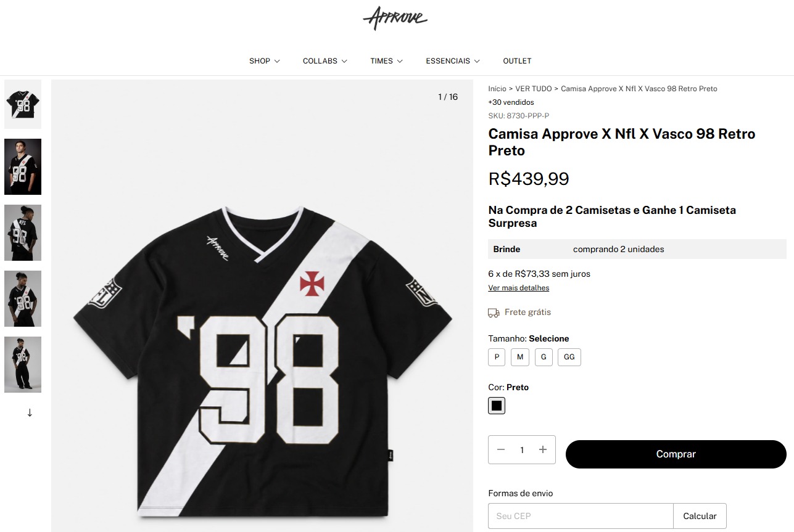Open the ESSENCIAIS dropdown menu
This screenshot has height=532, width=794.
[453, 61]
